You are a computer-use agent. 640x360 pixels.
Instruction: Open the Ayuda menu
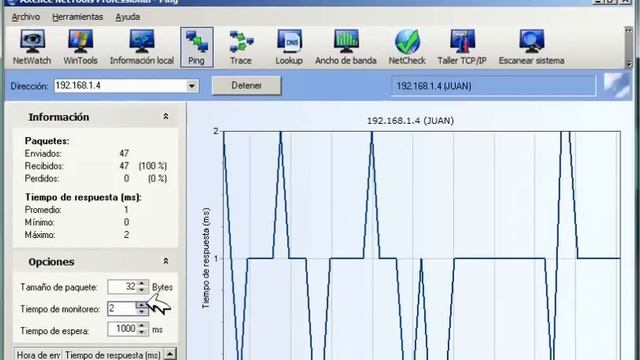click(x=127, y=17)
